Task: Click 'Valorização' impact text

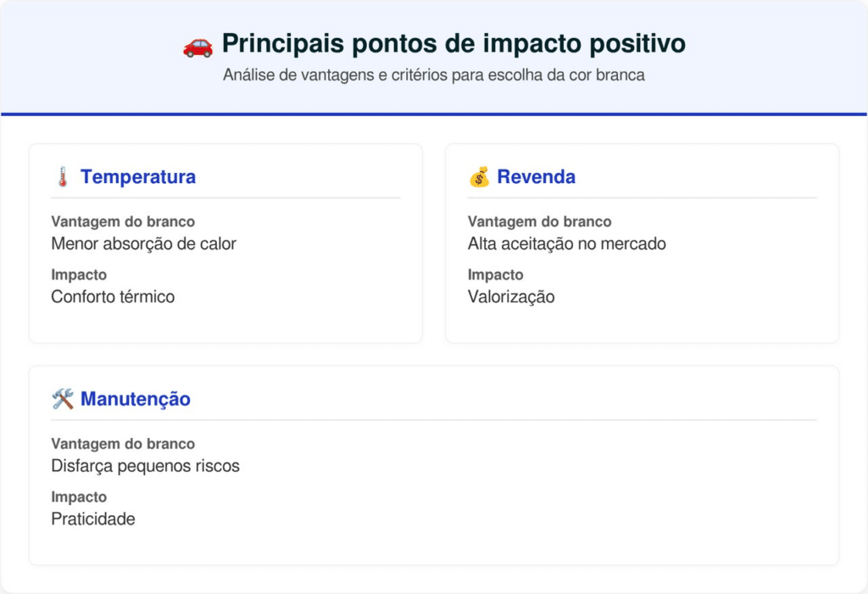Action: point(511,297)
